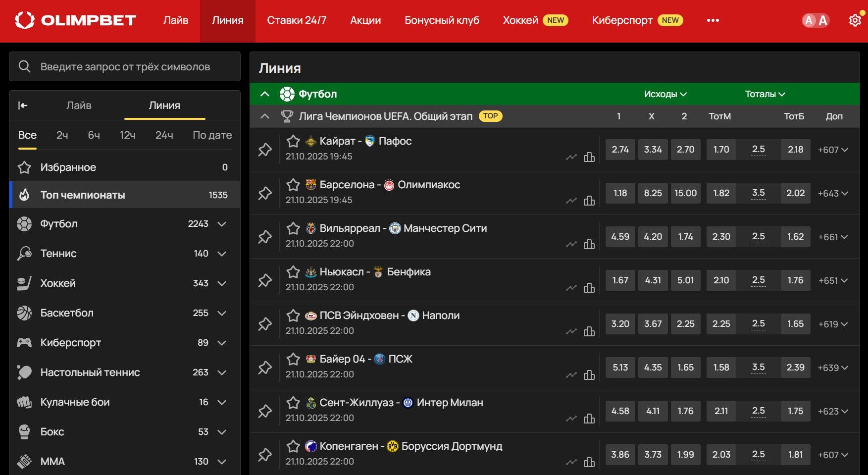Star the Байер 04 - ПСЖ match
The image size is (868, 475).
(x=293, y=359)
